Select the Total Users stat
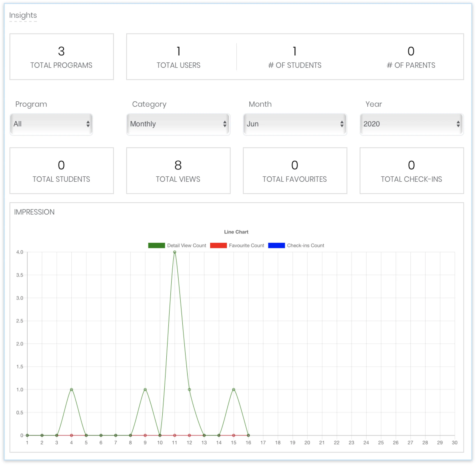 coord(178,57)
